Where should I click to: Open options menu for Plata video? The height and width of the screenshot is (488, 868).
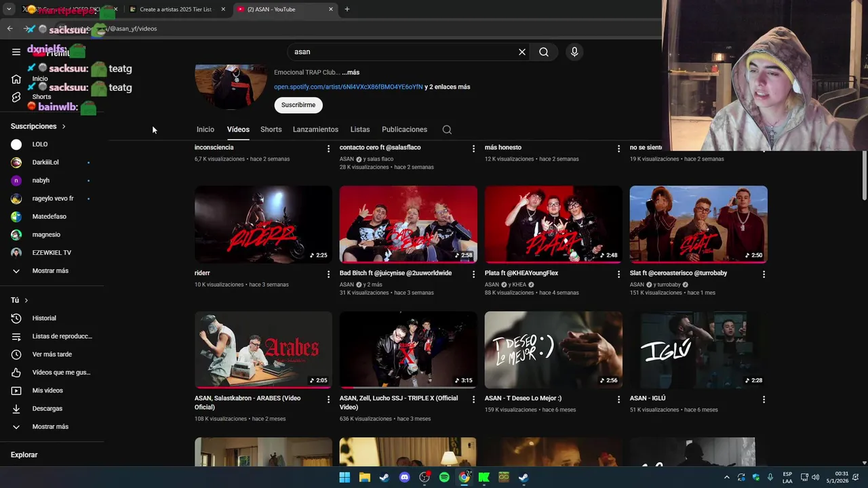coord(618,274)
